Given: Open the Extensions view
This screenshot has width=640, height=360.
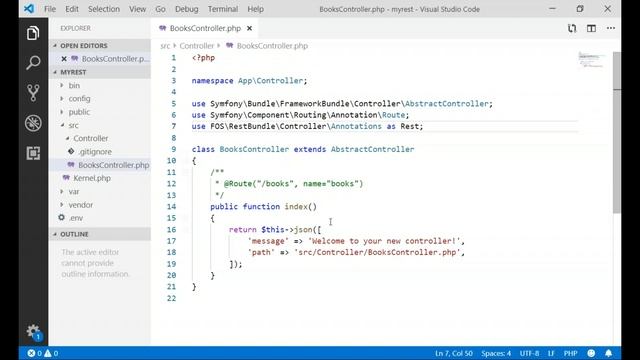Looking at the screenshot, I should point(33,153).
